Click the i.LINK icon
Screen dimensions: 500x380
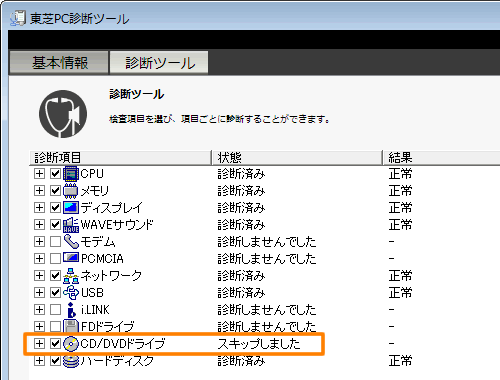click(71, 310)
